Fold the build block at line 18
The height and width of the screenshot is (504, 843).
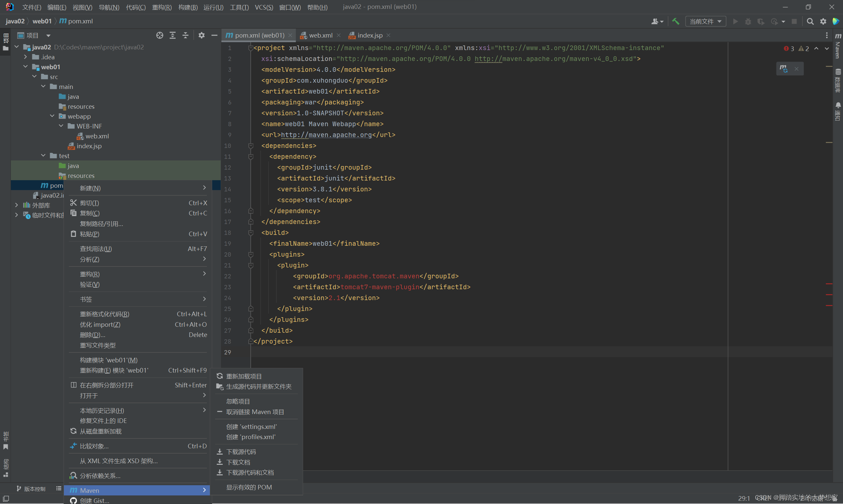[251, 233]
